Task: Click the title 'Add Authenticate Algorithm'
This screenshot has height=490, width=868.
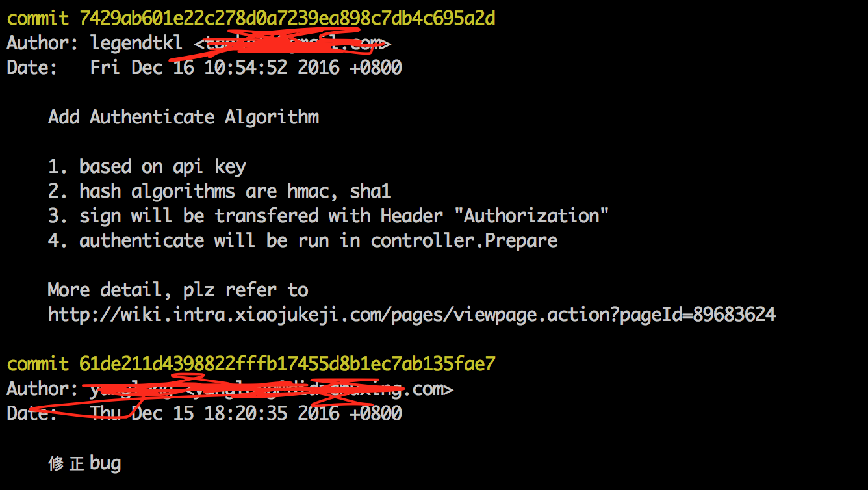Action: coord(183,117)
